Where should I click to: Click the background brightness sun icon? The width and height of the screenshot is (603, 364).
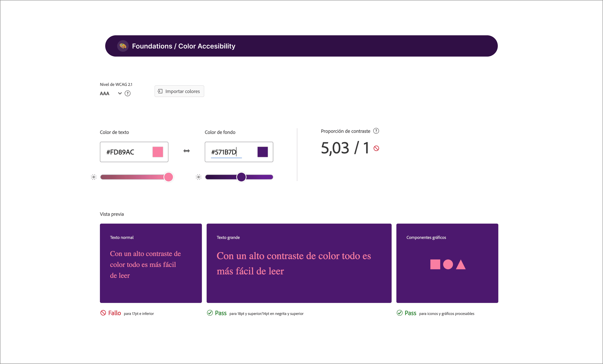point(198,177)
